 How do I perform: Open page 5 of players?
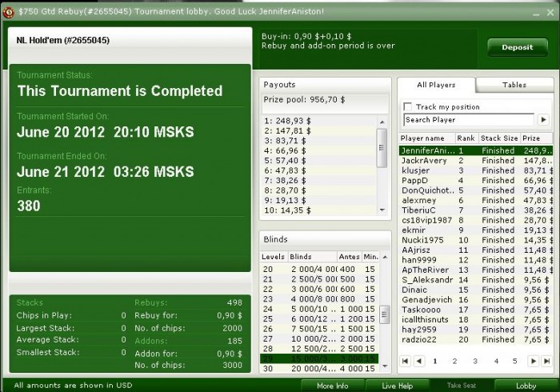[514, 362]
